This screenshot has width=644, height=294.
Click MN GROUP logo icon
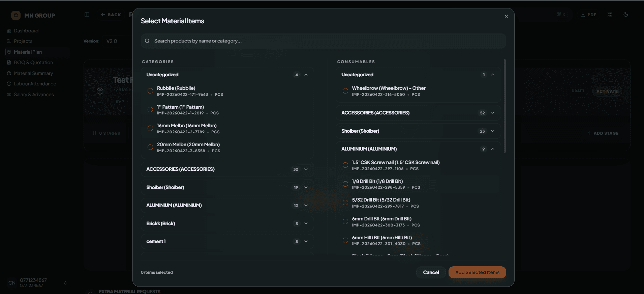tap(16, 15)
